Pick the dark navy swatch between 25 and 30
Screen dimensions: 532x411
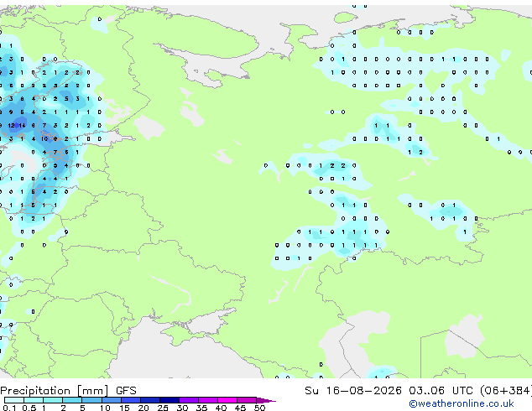tap(170, 400)
